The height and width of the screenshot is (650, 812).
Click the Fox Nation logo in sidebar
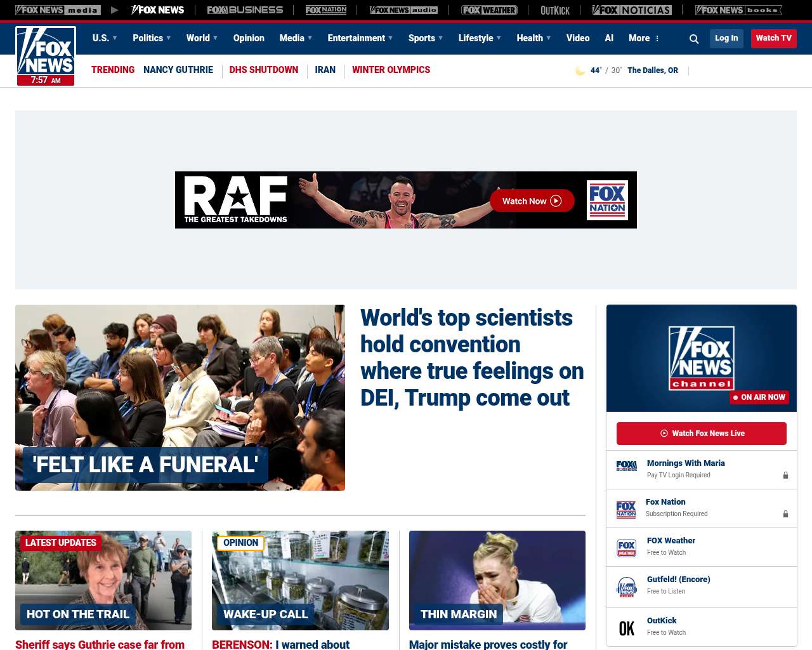click(626, 508)
